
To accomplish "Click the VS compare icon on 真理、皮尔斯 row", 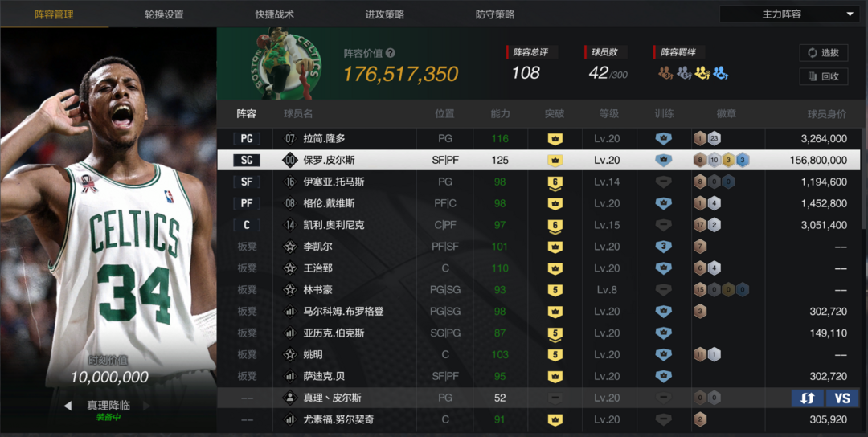I will [842, 398].
